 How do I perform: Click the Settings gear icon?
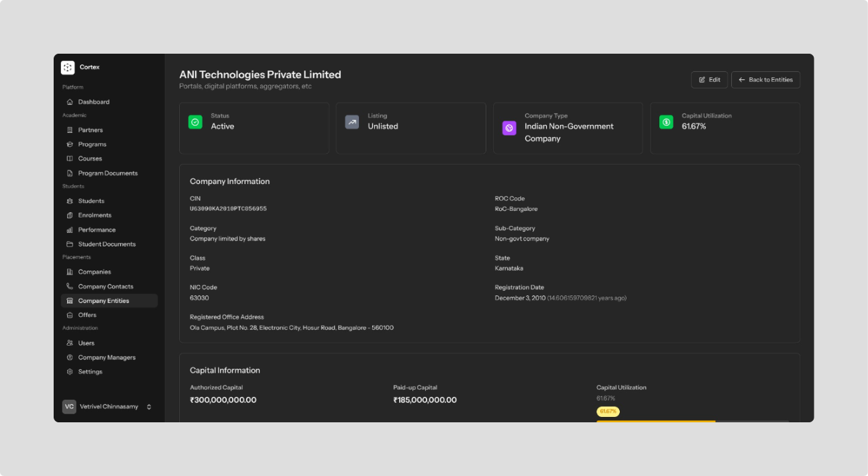70,372
